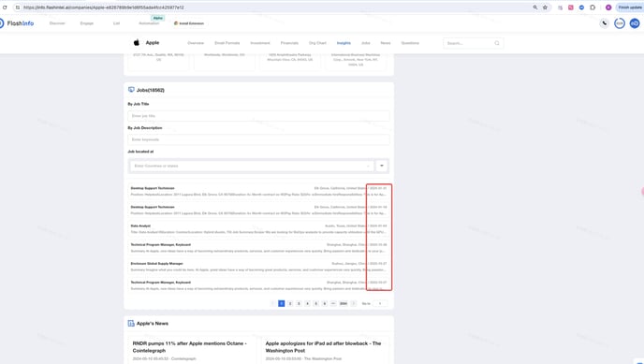Go to the FlashInfo home logo

(x=17, y=23)
